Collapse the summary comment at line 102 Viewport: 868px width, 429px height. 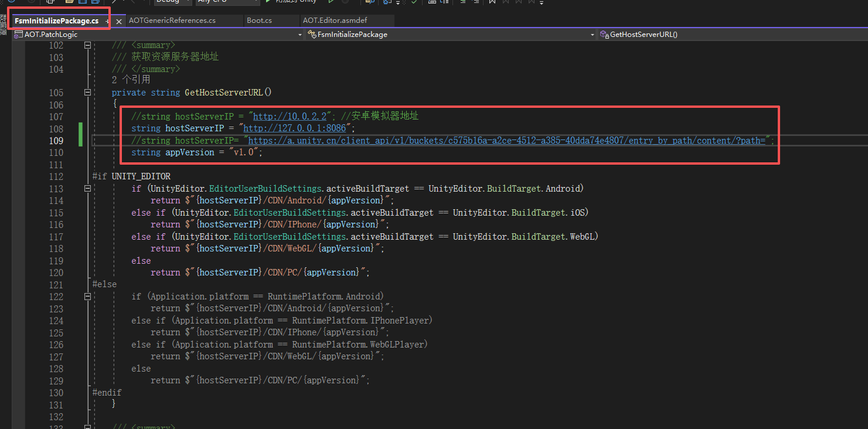pyautogui.click(x=88, y=45)
